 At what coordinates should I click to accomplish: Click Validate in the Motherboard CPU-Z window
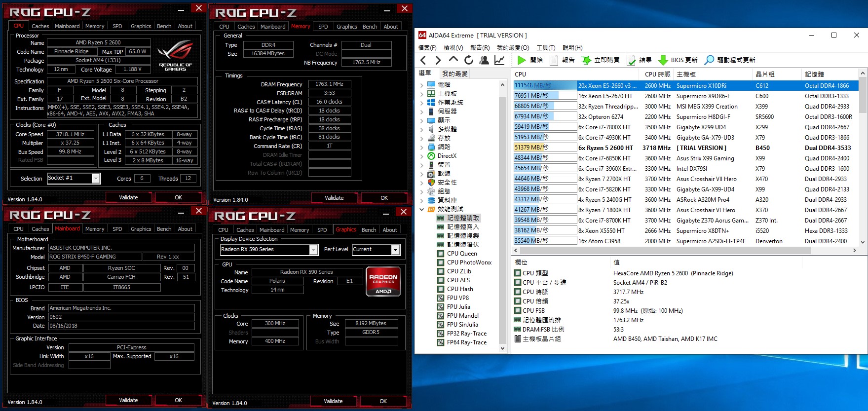(x=128, y=400)
